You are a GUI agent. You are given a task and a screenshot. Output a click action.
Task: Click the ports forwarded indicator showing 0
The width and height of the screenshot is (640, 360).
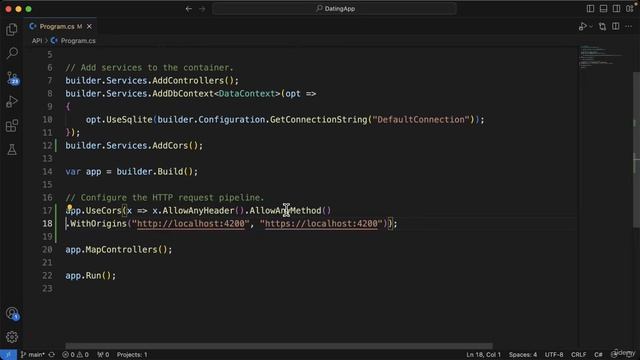coord(103,355)
